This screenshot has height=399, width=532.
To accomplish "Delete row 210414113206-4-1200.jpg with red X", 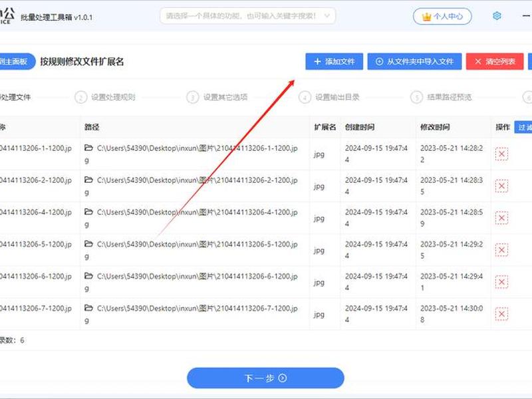I will [501, 218].
